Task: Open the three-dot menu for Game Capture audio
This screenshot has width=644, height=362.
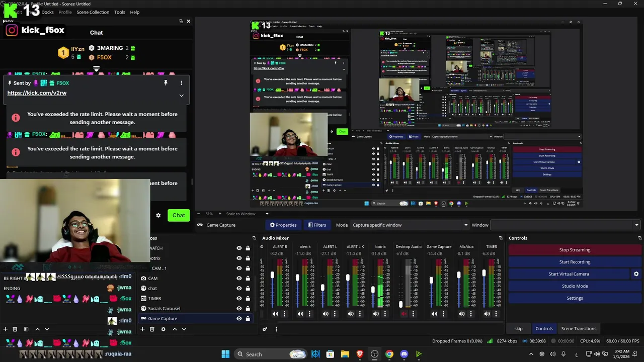Action: [x=443, y=314]
